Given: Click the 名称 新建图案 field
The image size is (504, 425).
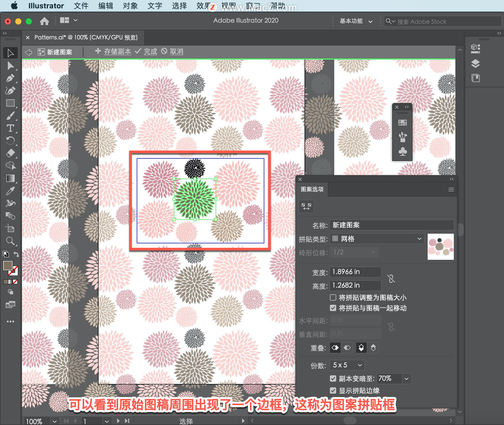Looking at the screenshot, I should [x=391, y=225].
